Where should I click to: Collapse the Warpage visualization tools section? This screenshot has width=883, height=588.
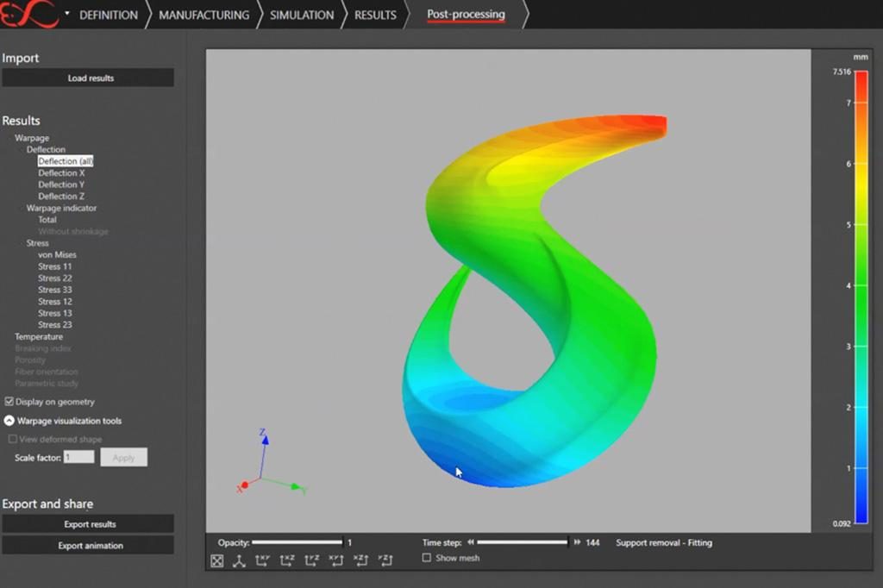pyautogui.click(x=9, y=421)
